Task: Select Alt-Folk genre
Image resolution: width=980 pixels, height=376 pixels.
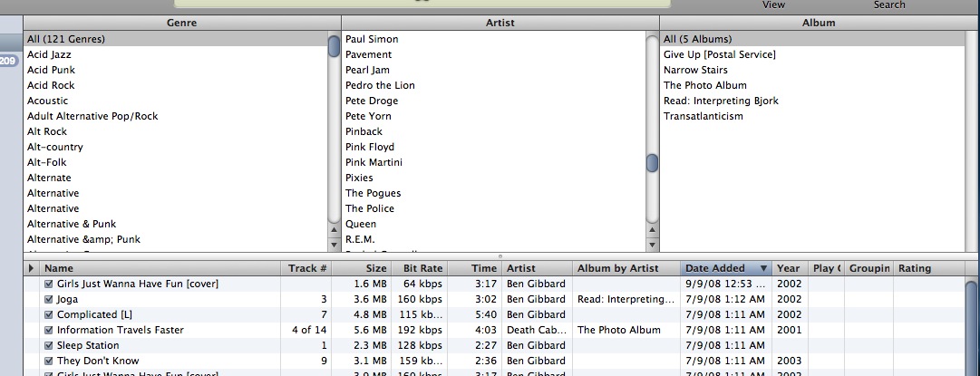Action: tap(175, 162)
